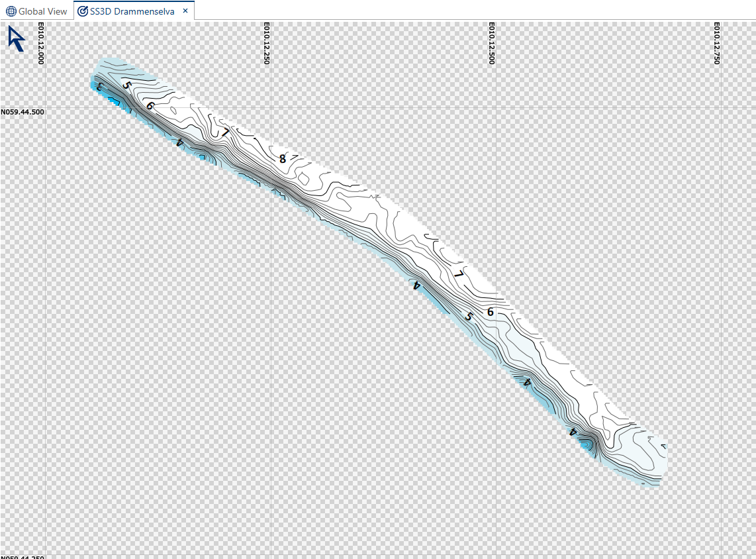Screen dimensions: 756x559
Task: Click the N059.44.500 latitude label
Action: tap(23, 112)
